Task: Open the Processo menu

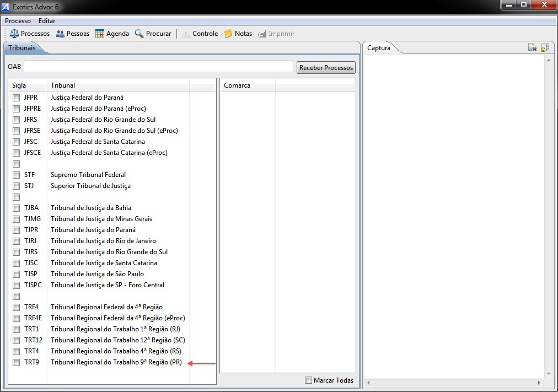Action: pyautogui.click(x=18, y=21)
